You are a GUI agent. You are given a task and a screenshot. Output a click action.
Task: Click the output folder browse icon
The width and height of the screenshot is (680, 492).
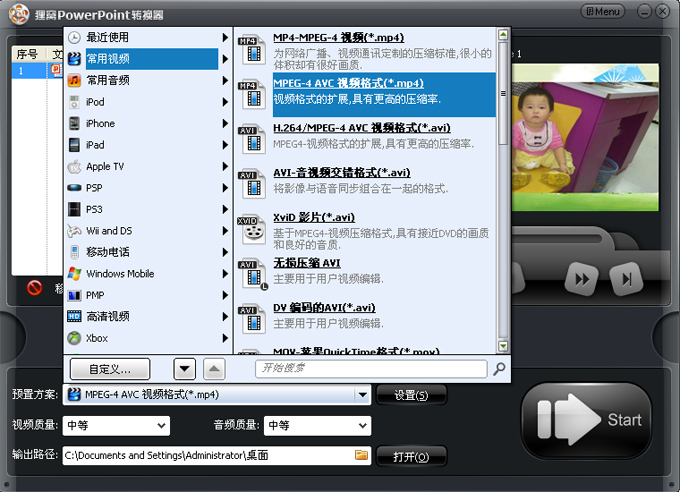(x=361, y=455)
